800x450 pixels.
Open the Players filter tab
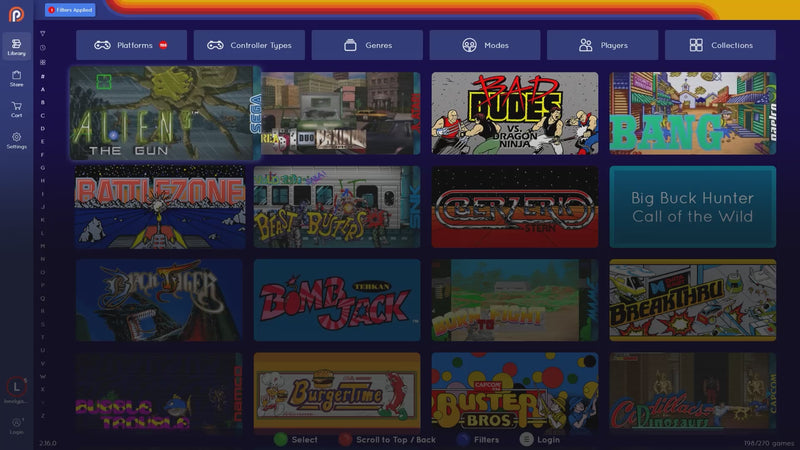603,45
